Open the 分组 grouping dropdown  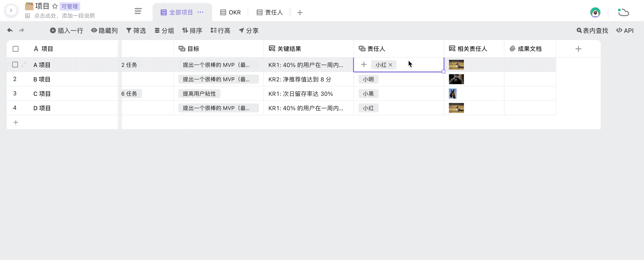(164, 30)
